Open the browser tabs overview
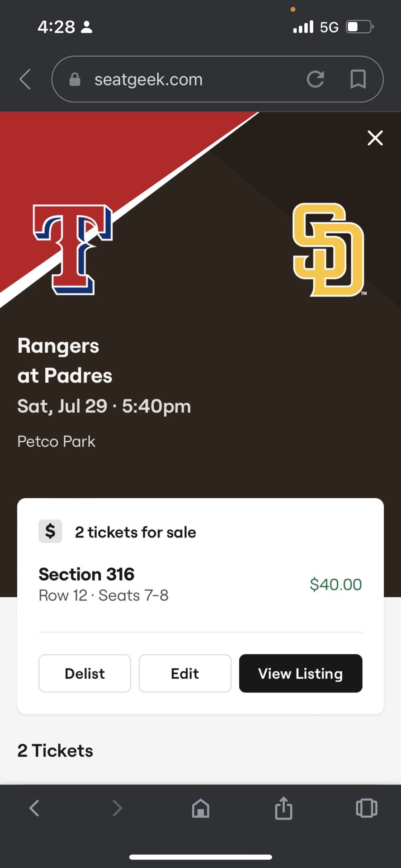This screenshot has height=868, width=401. [366, 808]
